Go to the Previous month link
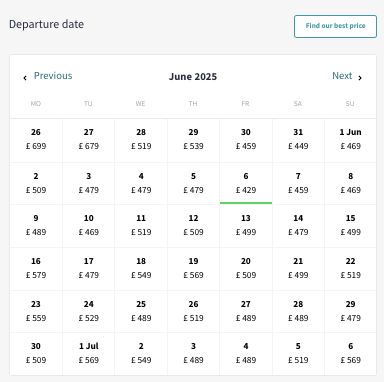The width and height of the screenshot is (384, 382). click(53, 76)
